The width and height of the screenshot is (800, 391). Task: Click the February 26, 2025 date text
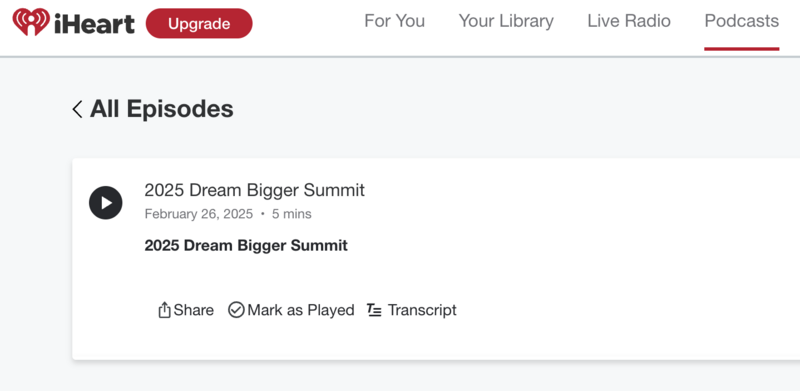198,214
